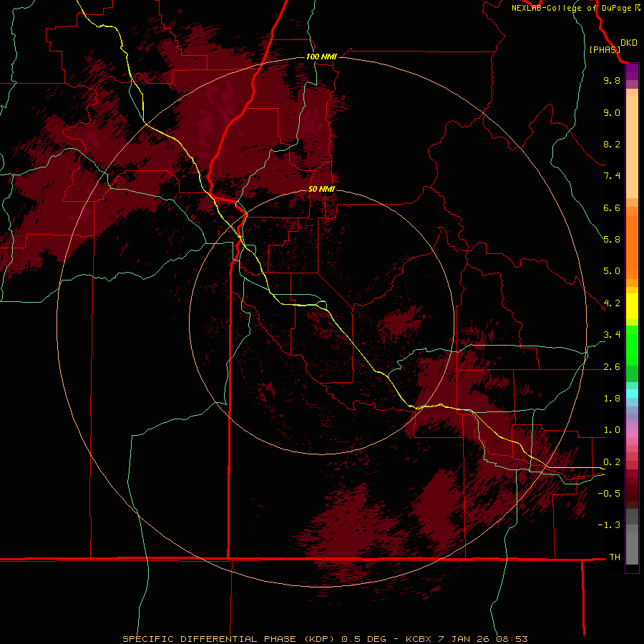This screenshot has width=644, height=644.
Task: Click the 50 NMI range ring label
Action: click(x=321, y=190)
